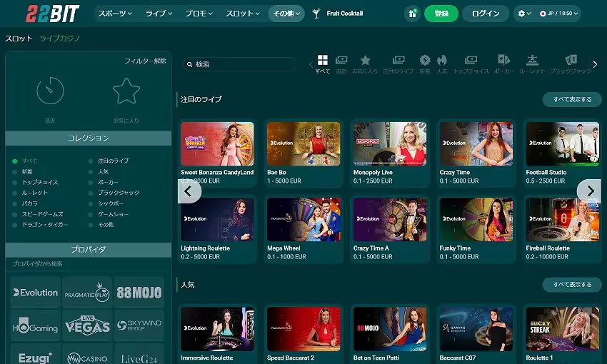This screenshot has width=607, height=364.
Task: Click the 人気 flame icon in category bar
Action: click(442, 61)
